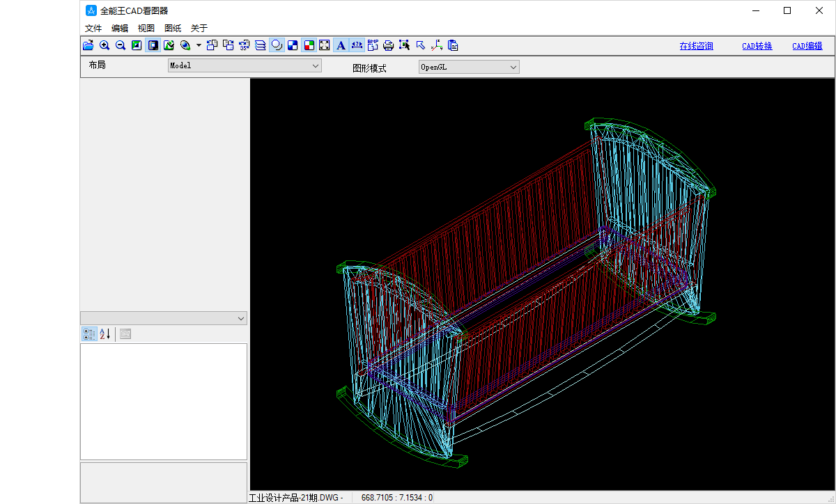
Task: Toggle the text display 'A' button
Action: coord(341,46)
